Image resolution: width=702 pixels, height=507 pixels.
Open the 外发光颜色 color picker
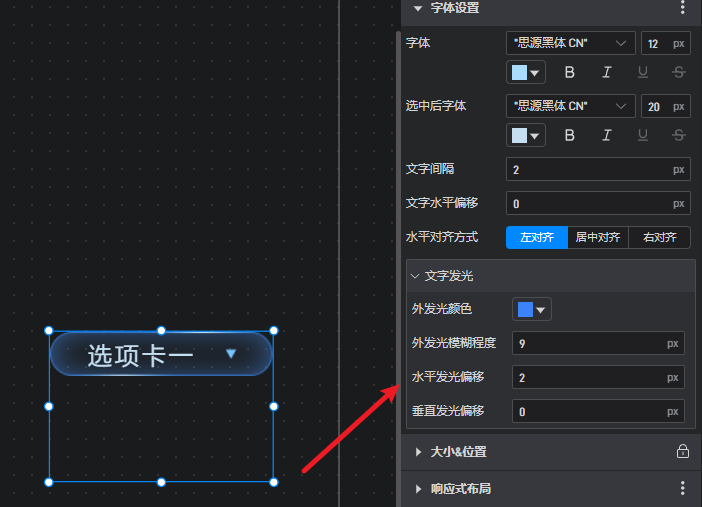[x=531, y=309]
